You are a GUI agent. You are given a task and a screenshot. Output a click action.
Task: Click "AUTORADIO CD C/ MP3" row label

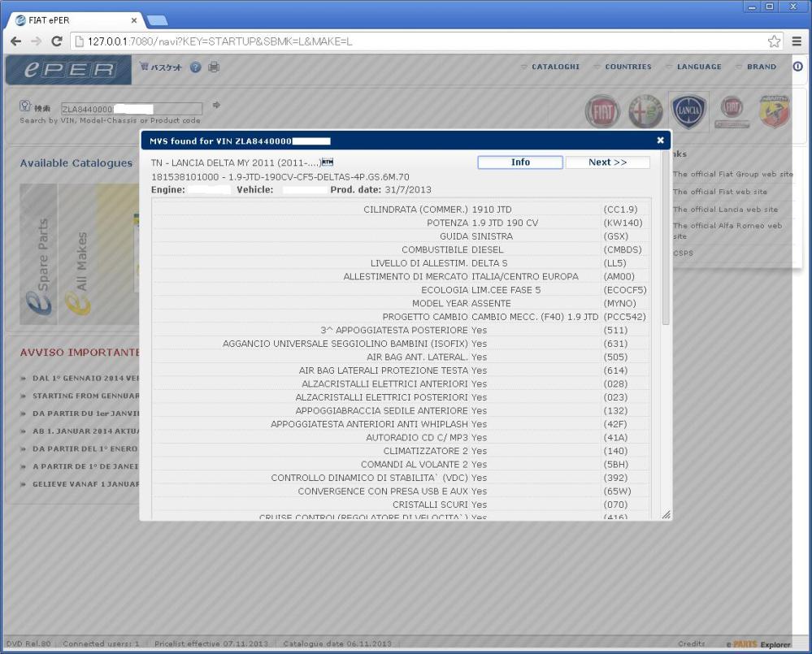click(417, 438)
